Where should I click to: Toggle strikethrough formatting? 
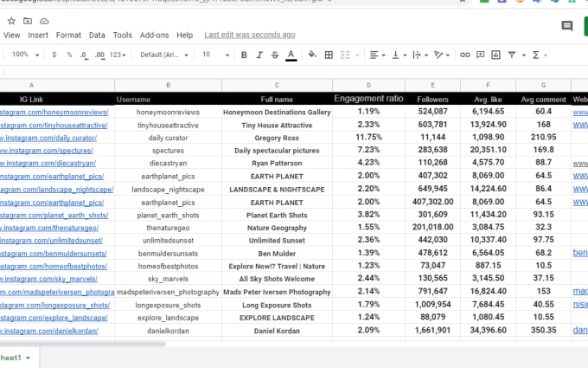tap(275, 55)
